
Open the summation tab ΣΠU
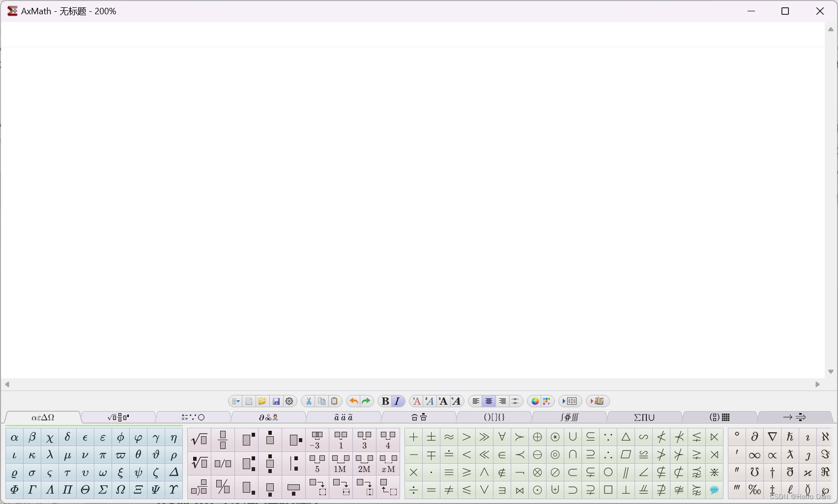tap(644, 418)
